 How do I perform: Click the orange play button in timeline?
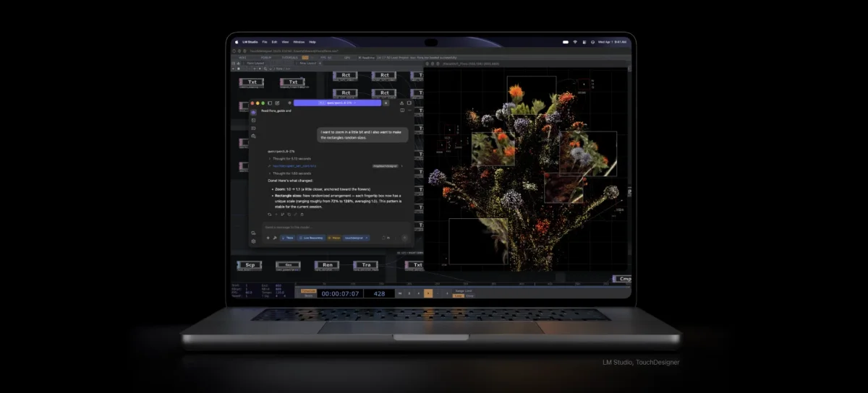click(428, 293)
